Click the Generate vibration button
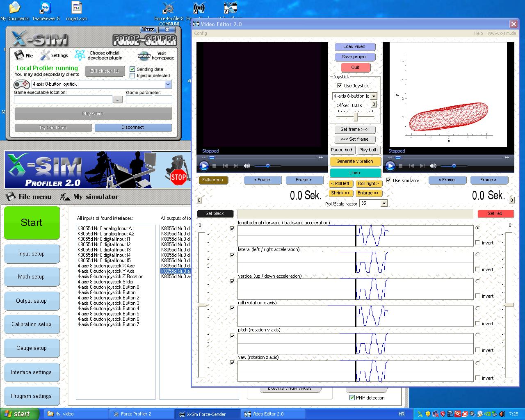Image resolution: width=525 pixels, height=420 pixels. pos(355,161)
